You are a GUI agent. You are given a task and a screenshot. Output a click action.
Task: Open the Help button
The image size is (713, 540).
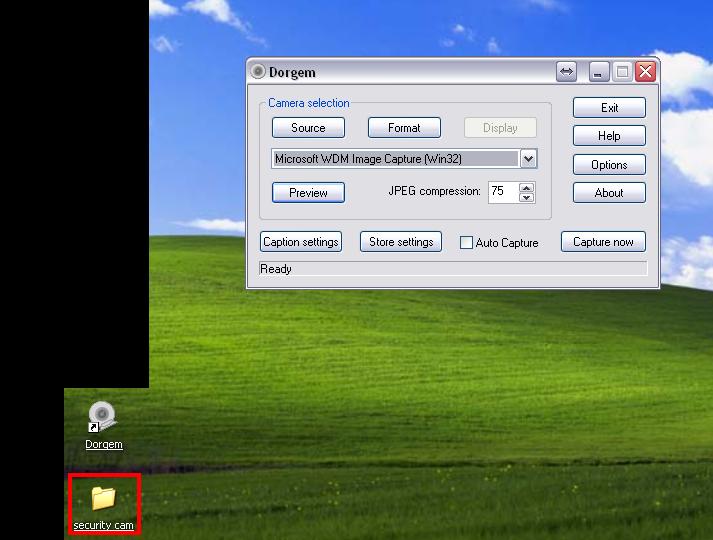pyautogui.click(x=609, y=136)
